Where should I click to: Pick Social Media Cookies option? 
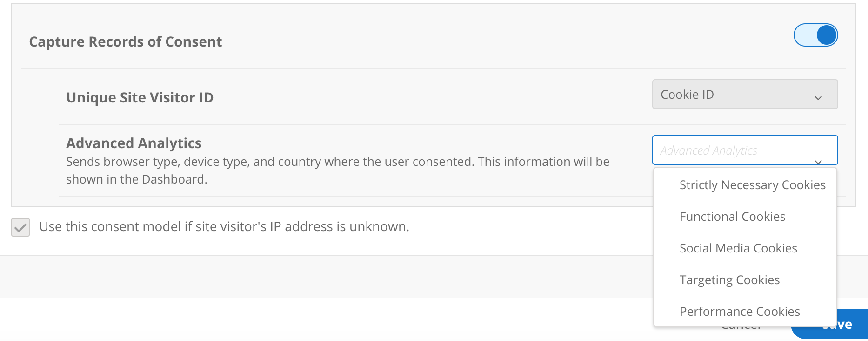pyautogui.click(x=738, y=248)
